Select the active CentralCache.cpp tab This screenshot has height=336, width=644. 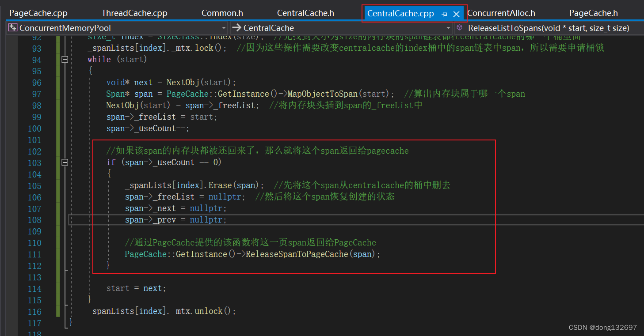pos(400,14)
